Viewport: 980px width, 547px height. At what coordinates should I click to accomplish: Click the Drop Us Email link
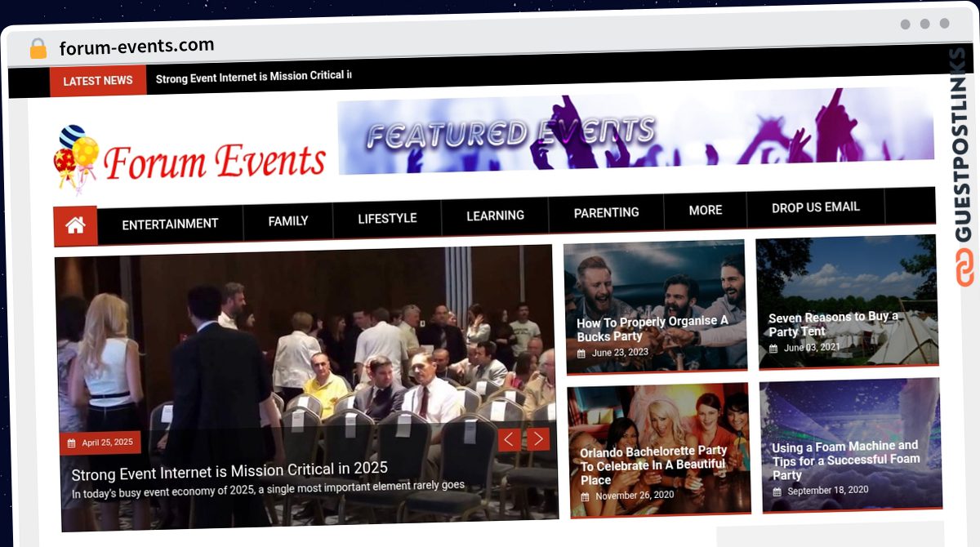point(815,207)
